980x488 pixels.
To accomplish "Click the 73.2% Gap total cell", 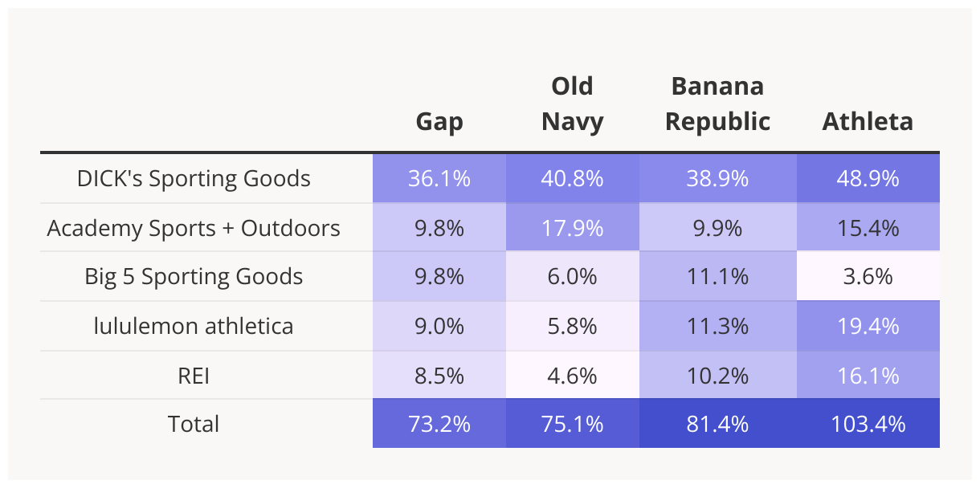I will click(439, 424).
